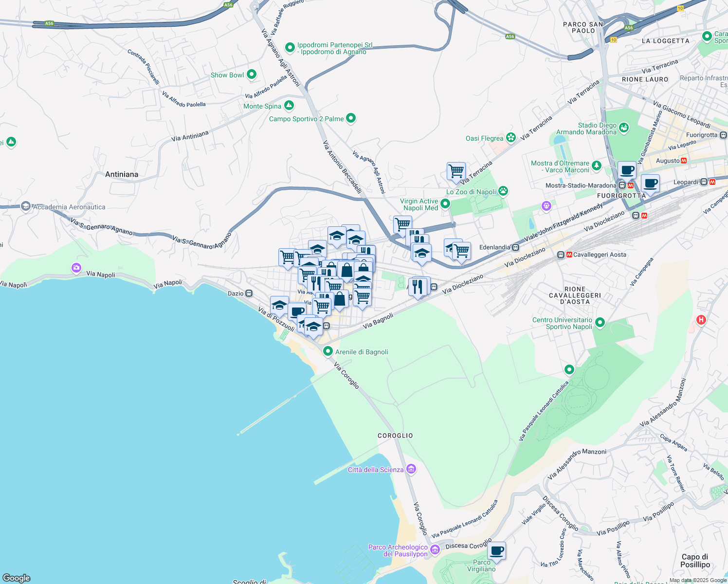Select the PARCO SAN PAOLO label

click(583, 27)
